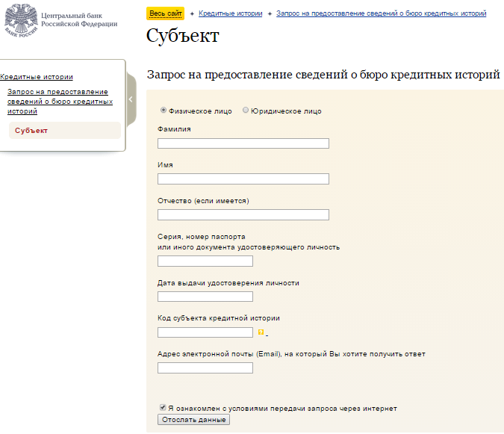
Task: Click the Имя input field
Action: tap(243, 179)
